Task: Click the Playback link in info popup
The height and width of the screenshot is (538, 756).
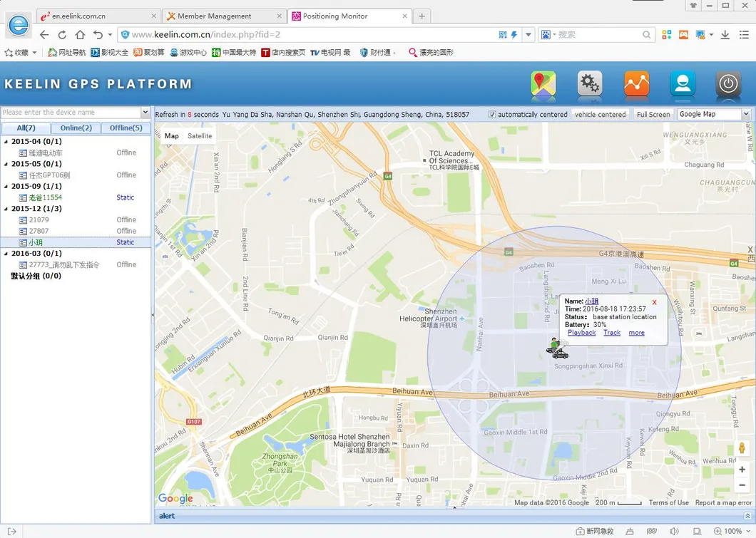Action: [x=581, y=332]
